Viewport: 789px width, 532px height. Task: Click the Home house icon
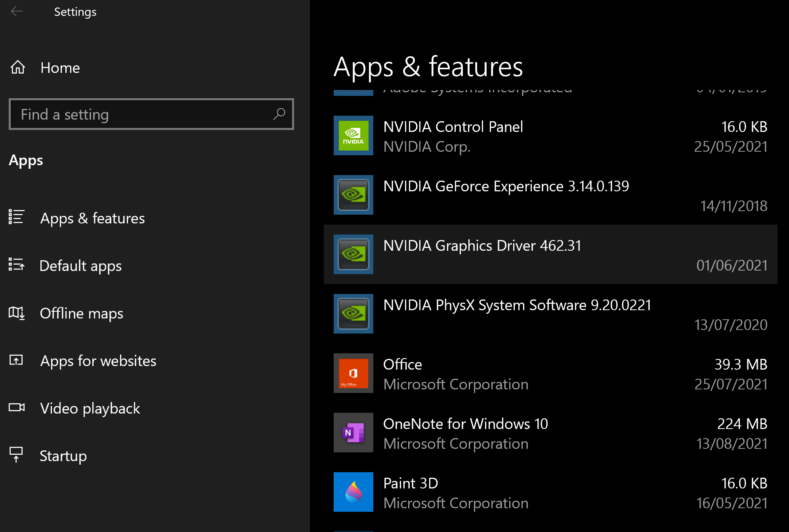click(x=17, y=67)
